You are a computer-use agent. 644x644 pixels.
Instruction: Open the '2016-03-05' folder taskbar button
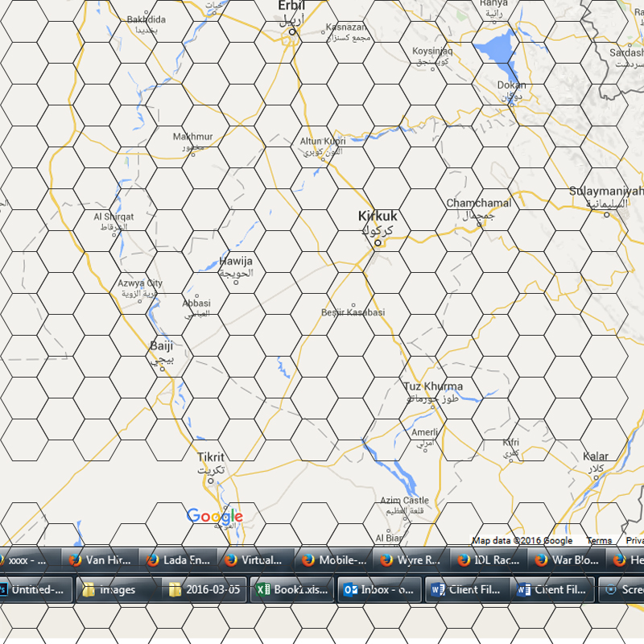(204, 590)
